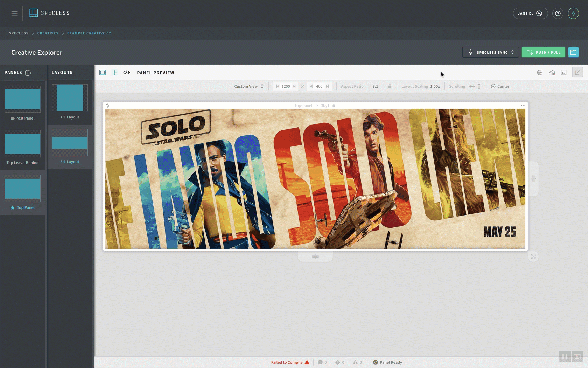This screenshot has width=588, height=368.
Task: Switch to single panel view icon
Action: point(103,73)
